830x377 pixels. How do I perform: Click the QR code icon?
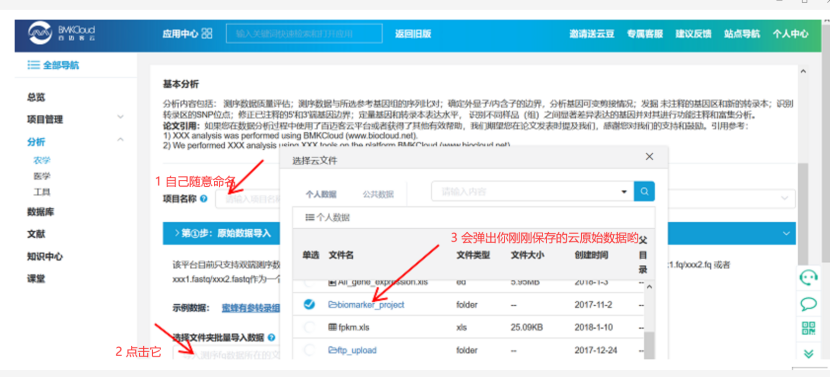tap(808, 328)
